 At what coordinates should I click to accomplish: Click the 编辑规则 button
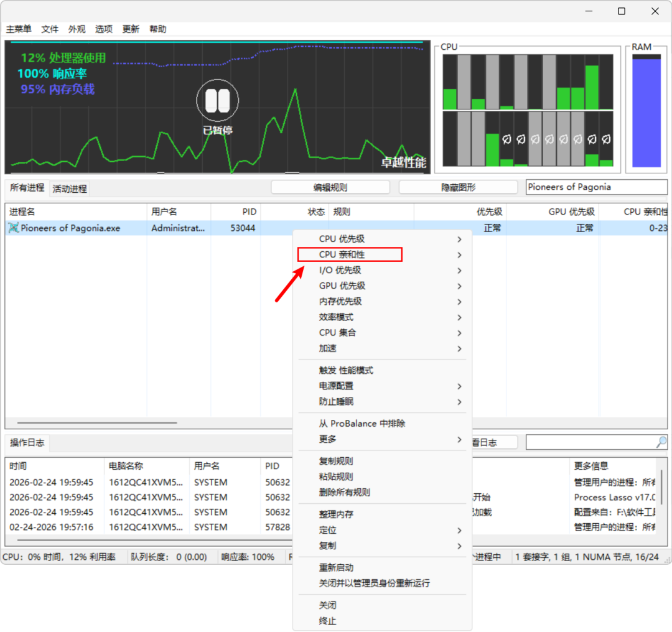click(x=330, y=187)
